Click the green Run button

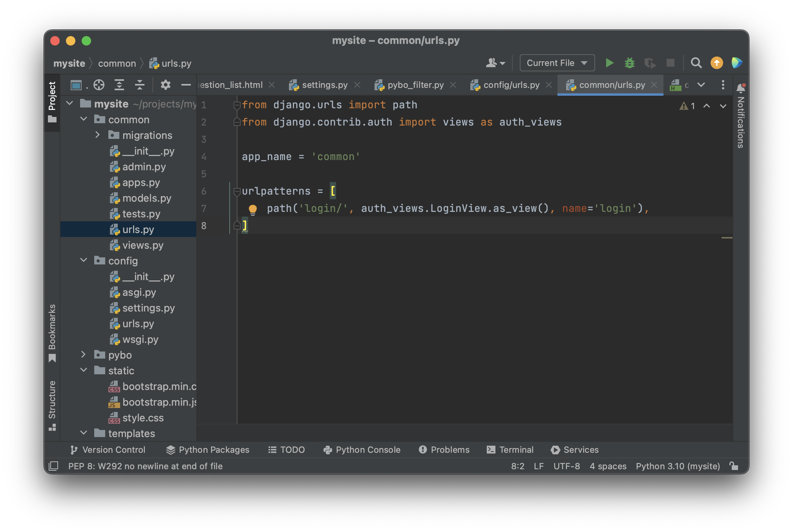609,63
